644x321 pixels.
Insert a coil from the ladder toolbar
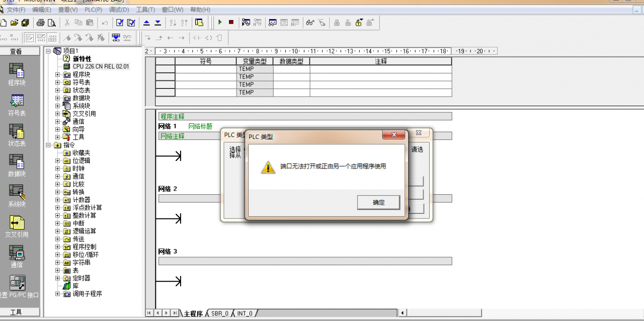pyautogui.click(x=208, y=38)
